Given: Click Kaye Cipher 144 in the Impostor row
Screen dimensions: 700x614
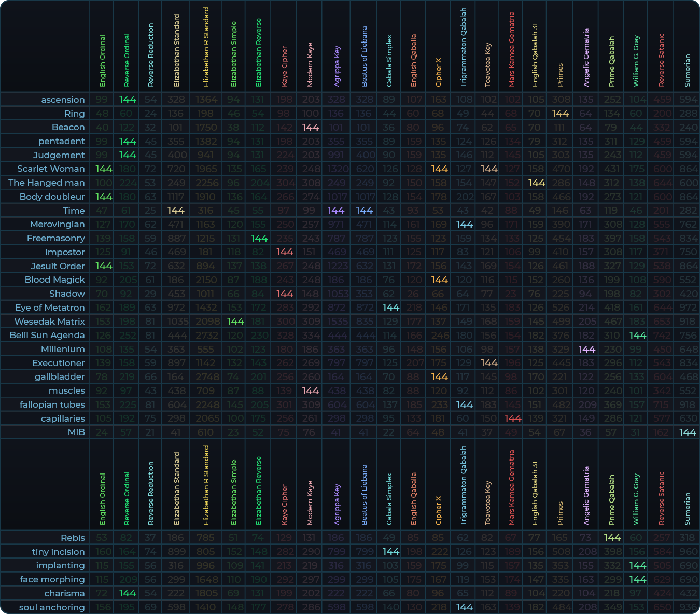Looking at the screenshot, I should point(285,252).
